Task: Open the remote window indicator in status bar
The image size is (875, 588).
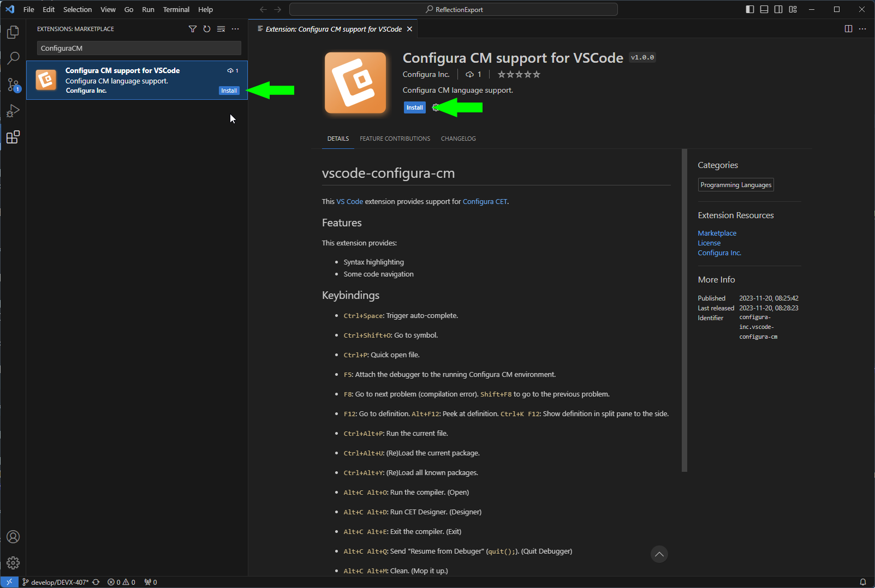Action: pos(9,582)
